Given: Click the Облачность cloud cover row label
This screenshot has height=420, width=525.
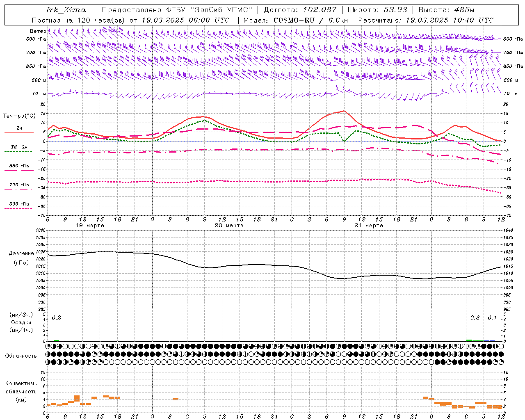Looking at the screenshot, I should tap(21, 356).
